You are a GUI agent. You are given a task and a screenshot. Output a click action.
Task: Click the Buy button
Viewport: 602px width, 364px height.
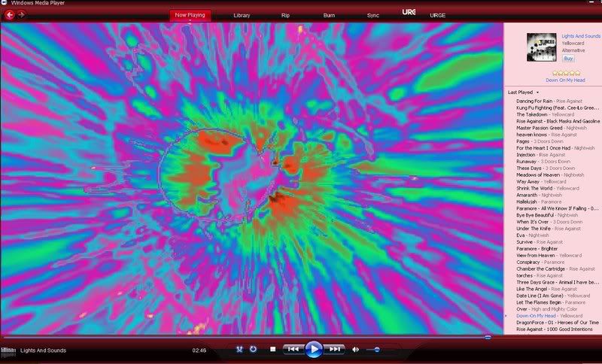coord(568,59)
